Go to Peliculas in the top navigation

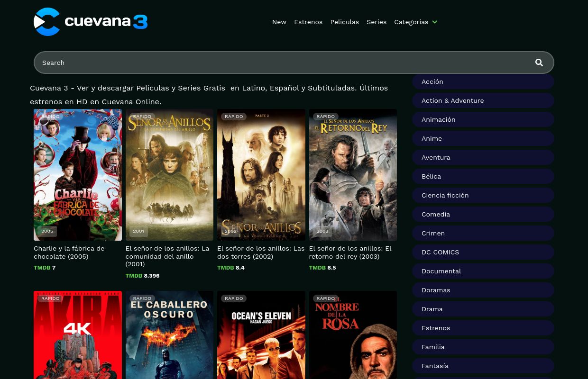coord(345,22)
